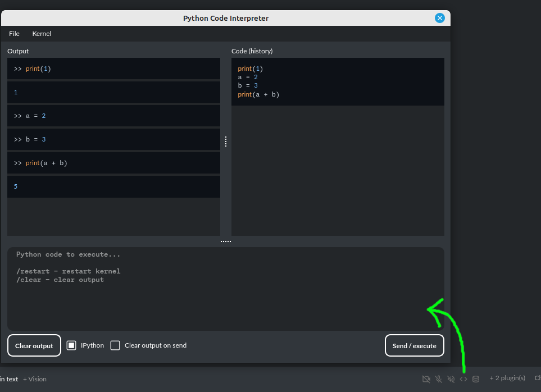Open the File menu

click(14, 34)
